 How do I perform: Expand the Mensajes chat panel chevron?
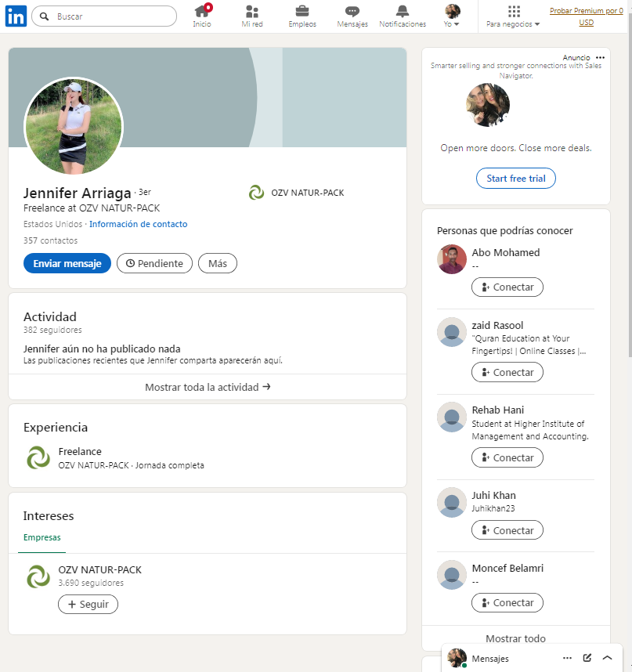[x=607, y=658]
